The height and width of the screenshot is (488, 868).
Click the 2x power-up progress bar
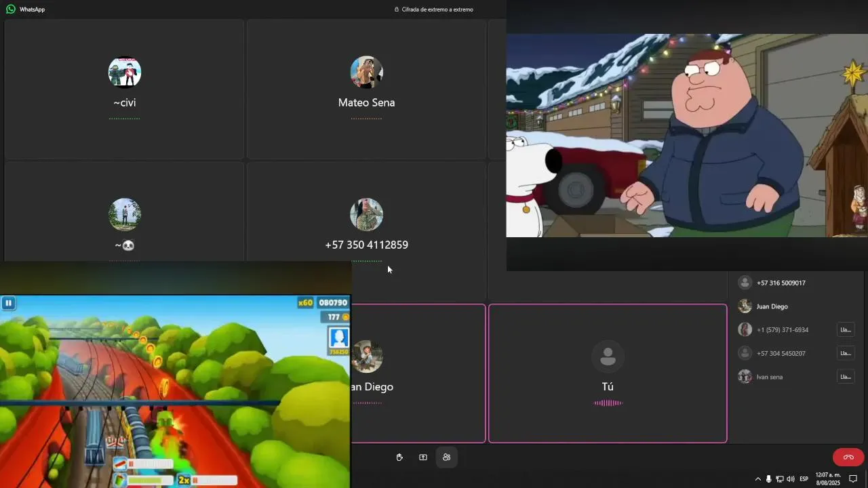(x=214, y=480)
